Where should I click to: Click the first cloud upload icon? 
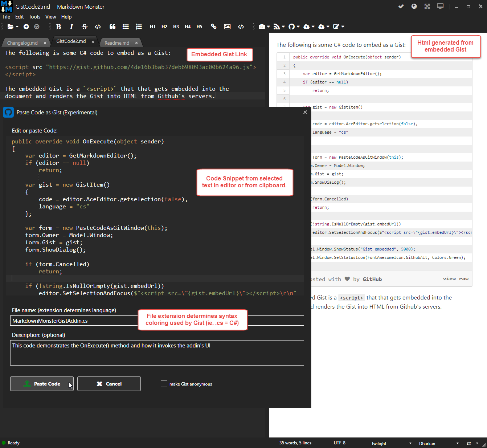tap(306, 27)
